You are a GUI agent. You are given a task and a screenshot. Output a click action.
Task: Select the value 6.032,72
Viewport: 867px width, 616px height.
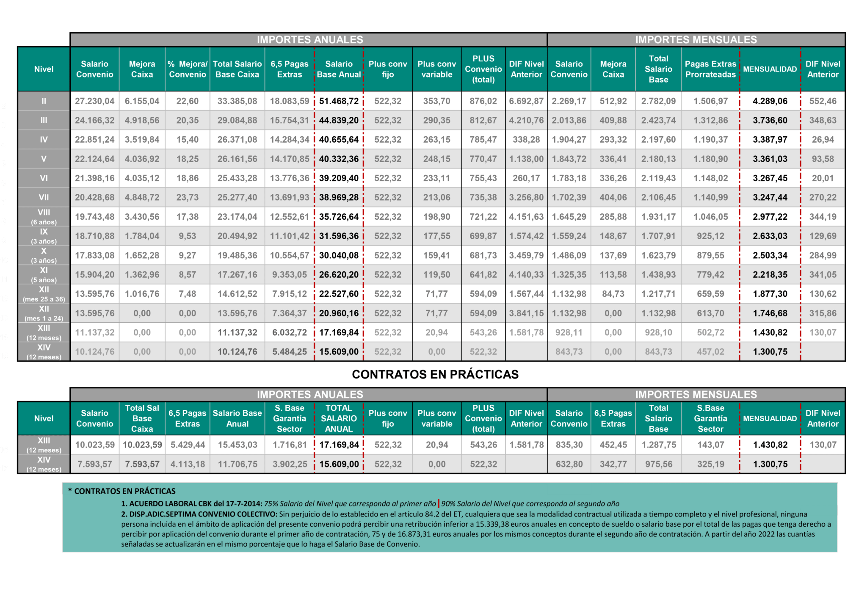click(x=290, y=333)
